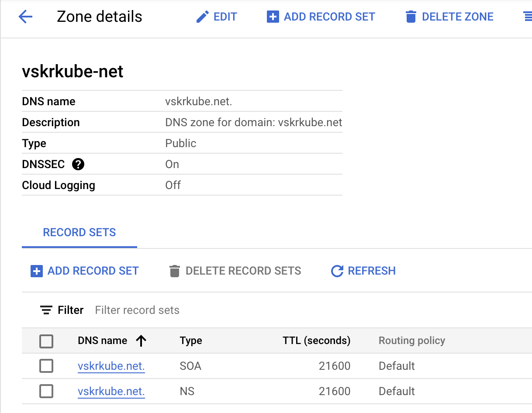
Task: Switch to the RECORD SETS tab
Action: point(79,233)
